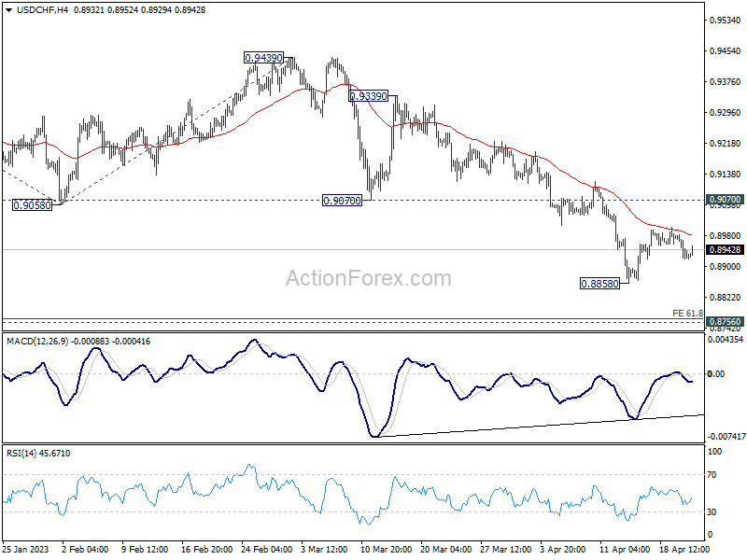Click the 24 Feb 04:00 time label

click(267, 549)
